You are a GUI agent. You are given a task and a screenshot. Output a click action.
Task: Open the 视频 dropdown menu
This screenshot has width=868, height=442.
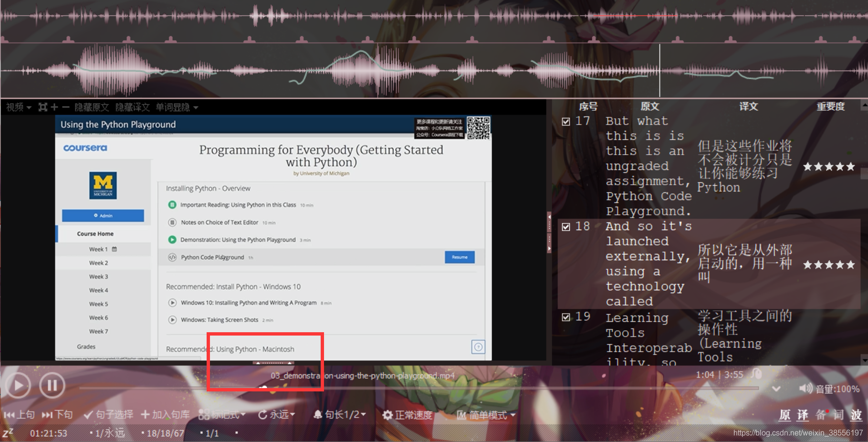click(19, 107)
